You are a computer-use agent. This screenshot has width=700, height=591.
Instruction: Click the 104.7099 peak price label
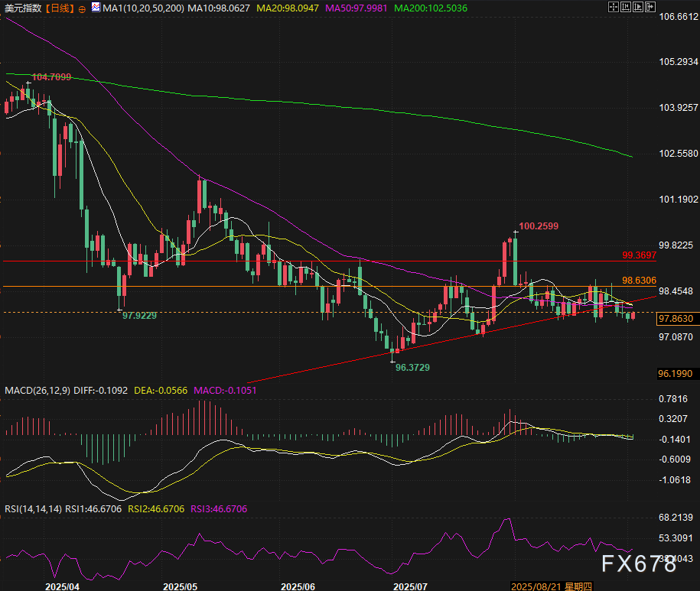click(x=51, y=77)
